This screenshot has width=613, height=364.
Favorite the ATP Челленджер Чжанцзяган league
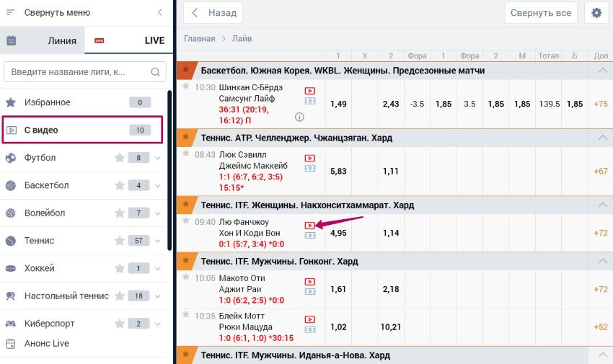tap(185, 137)
